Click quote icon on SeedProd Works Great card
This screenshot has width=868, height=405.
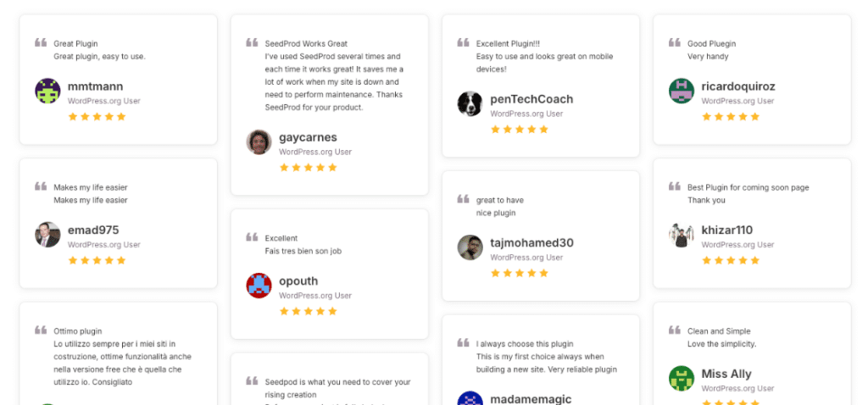click(x=252, y=42)
